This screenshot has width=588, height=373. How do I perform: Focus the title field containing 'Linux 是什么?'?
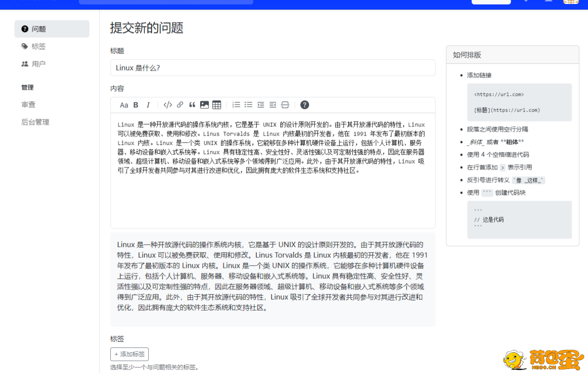pyautogui.click(x=273, y=68)
